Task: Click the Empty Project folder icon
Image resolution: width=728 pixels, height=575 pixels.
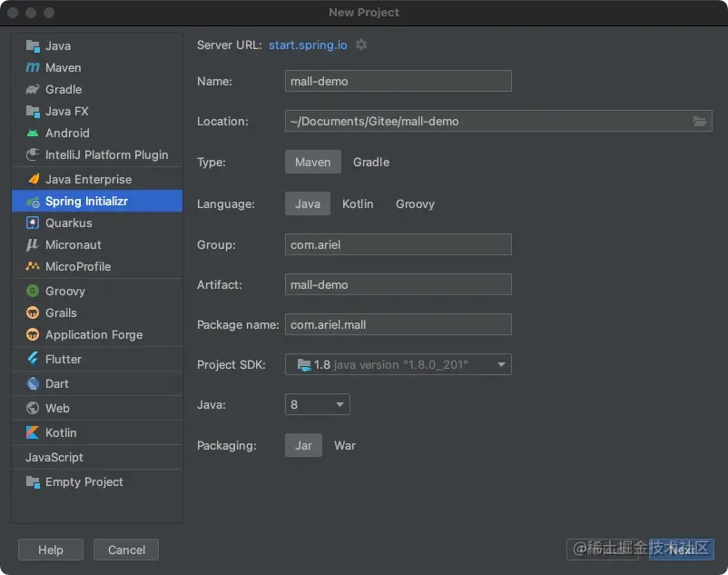Action: (x=33, y=482)
